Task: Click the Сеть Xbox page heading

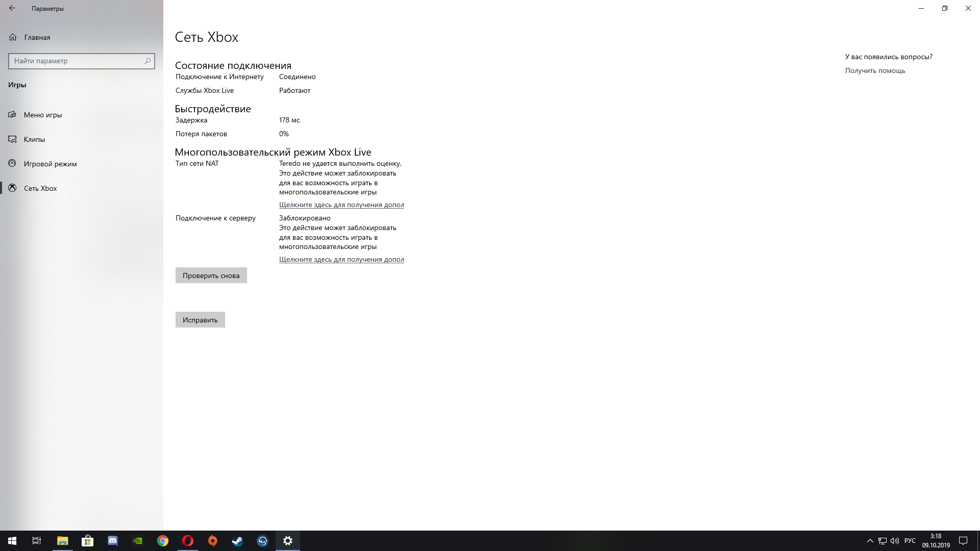Action: 207,37
